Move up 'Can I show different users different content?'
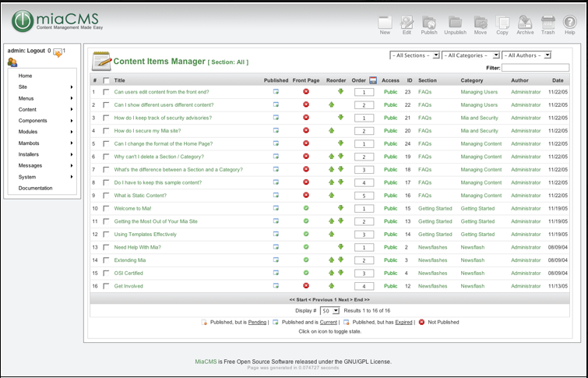 (x=331, y=104)
